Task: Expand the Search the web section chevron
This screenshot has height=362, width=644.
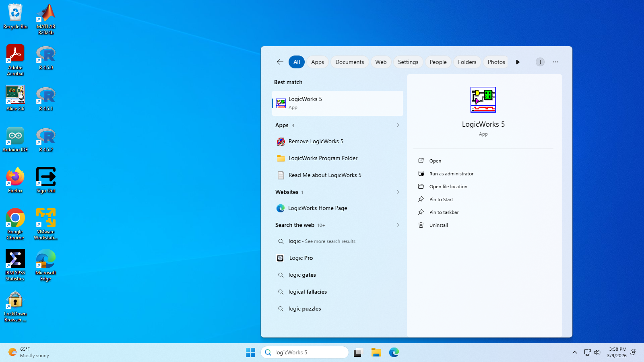Action: [398, 225]
